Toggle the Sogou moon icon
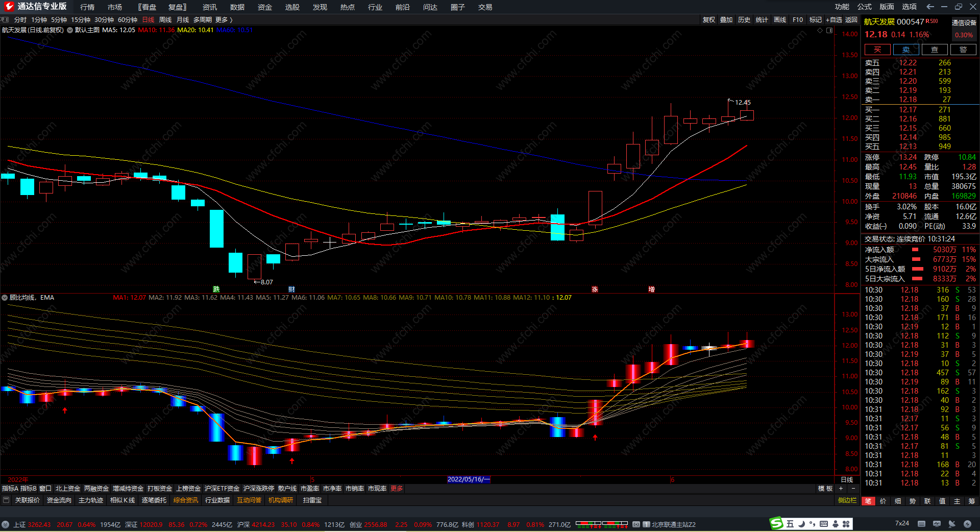Image resolution: width=980 pixels, height=532 pixels. [801, 524]
